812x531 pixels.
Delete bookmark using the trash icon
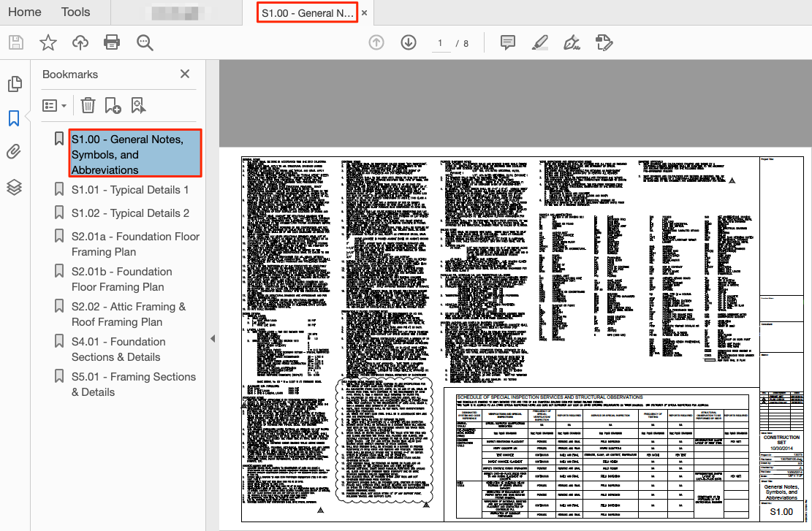coord(88,105)
